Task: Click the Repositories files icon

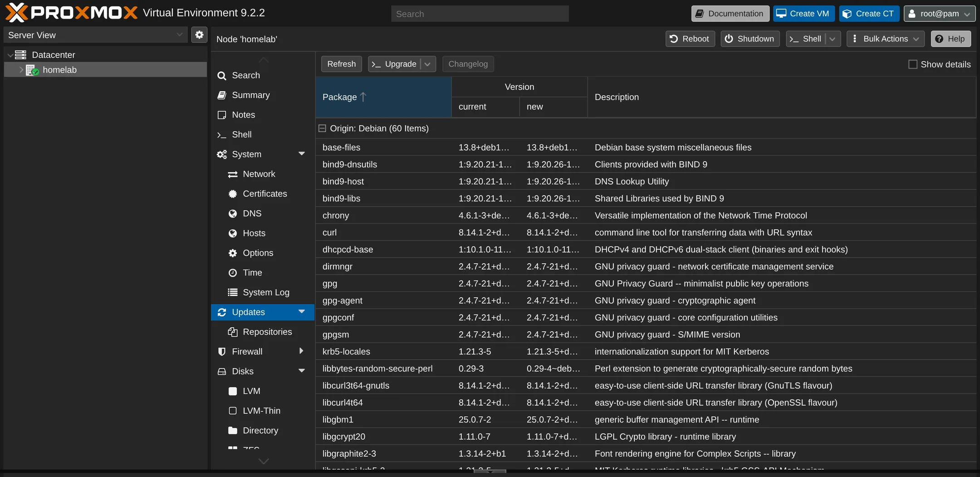Action: (233, 332)
